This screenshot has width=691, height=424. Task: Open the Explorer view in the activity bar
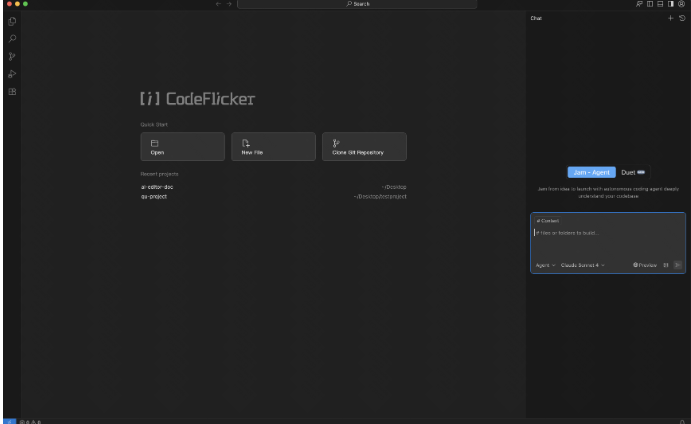(x=12, y=21)
